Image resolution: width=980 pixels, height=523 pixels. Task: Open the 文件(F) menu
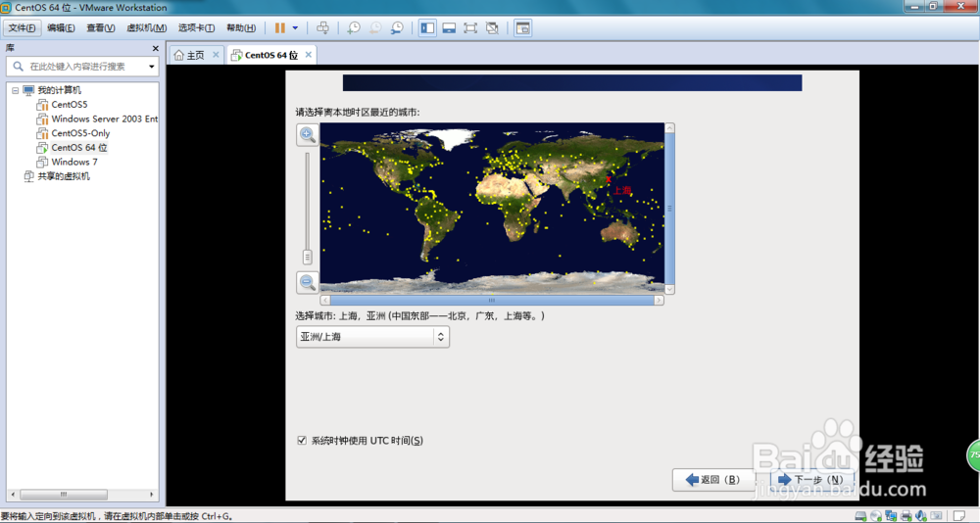23,28
